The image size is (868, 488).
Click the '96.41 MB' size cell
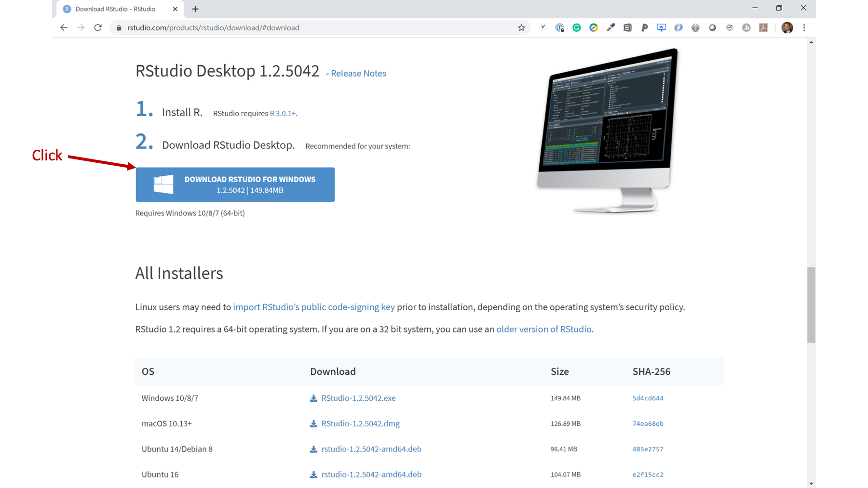tap(564, 449)
